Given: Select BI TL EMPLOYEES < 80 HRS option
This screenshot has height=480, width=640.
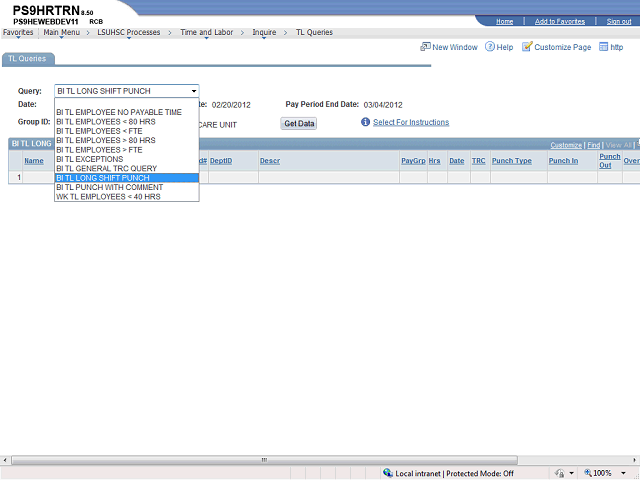Looking at the screenshot, I should point(127,122).
